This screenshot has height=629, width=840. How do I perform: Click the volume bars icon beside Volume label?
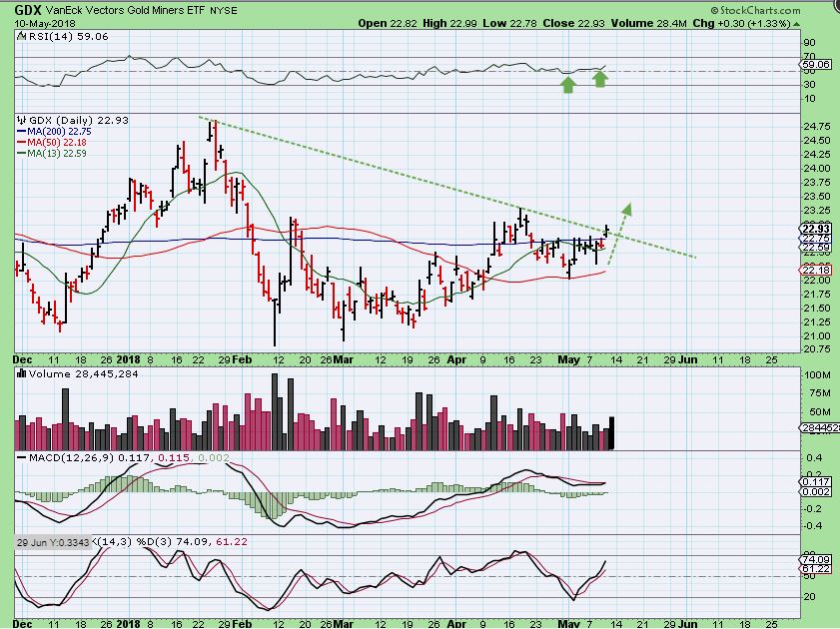coord(21,373)
